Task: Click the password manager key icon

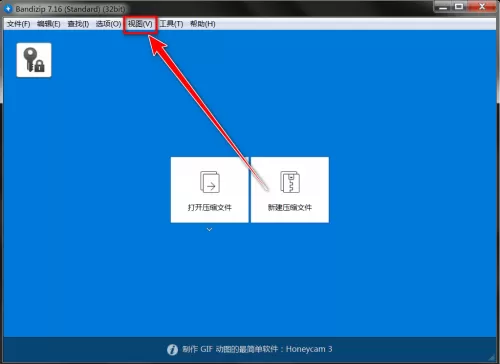Action: point(34,60)
